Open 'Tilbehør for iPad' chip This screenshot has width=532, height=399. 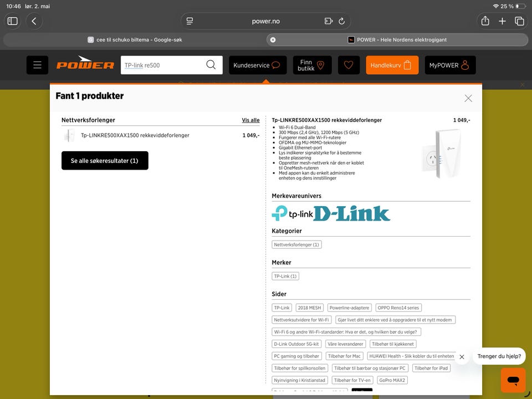coord(431,368)
